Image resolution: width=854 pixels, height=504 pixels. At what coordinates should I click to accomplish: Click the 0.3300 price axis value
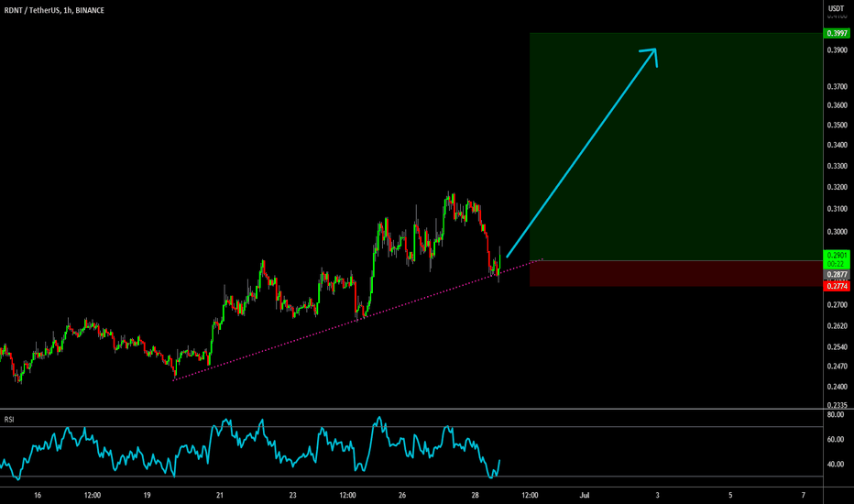pos(838,166)
